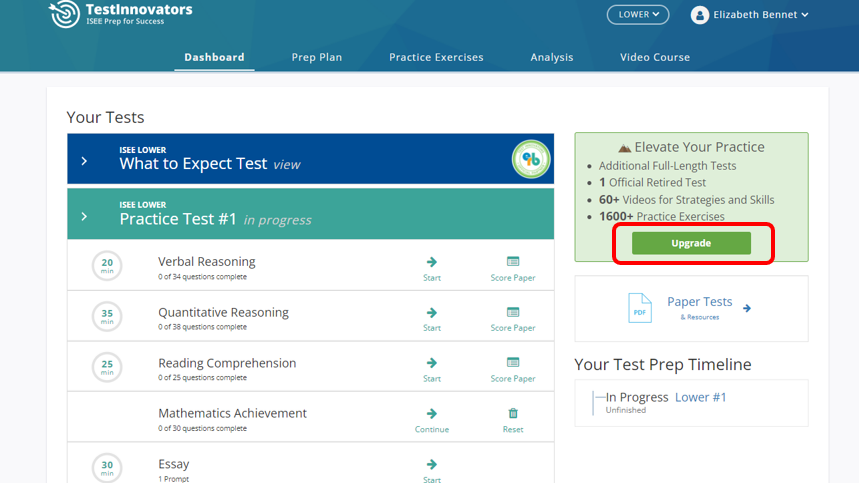
Task: Open Score Paper icon for Quantitative Reasoning
Action: click(x=513, y=312)
